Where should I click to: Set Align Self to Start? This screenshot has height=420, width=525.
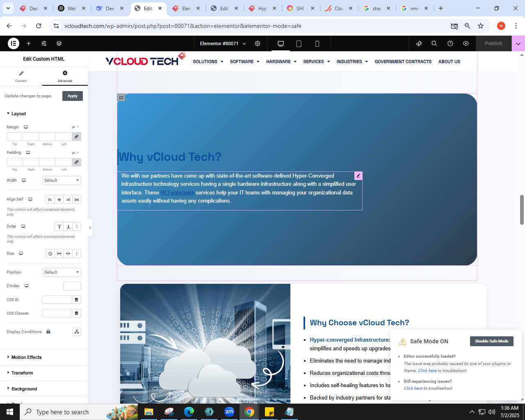[x=50, y=200]
